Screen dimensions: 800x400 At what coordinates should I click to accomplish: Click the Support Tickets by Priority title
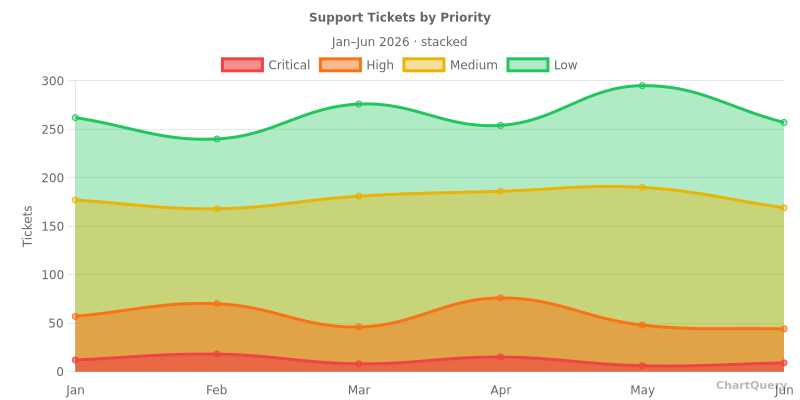400,18
